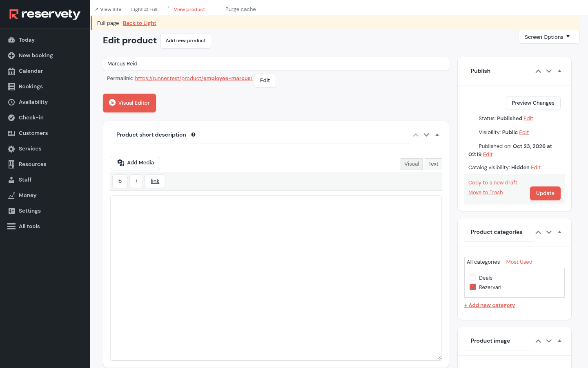Click the Check-in checkmark icon
588x368 pixels.
[11, 118]
